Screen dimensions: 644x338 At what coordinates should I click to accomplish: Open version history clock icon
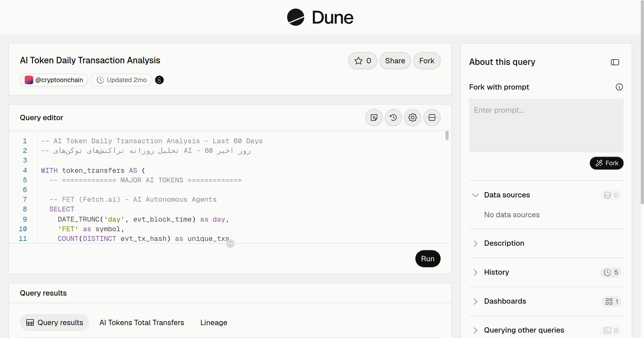pos(393,117)
